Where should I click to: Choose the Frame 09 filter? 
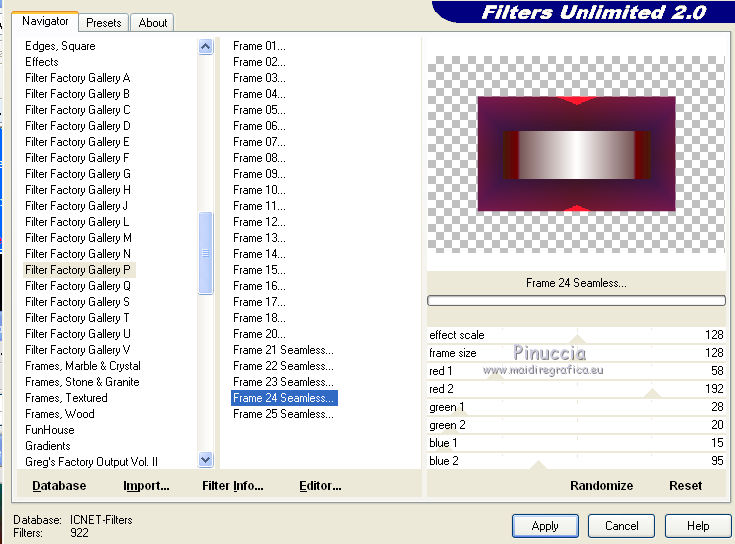[259, 174]
